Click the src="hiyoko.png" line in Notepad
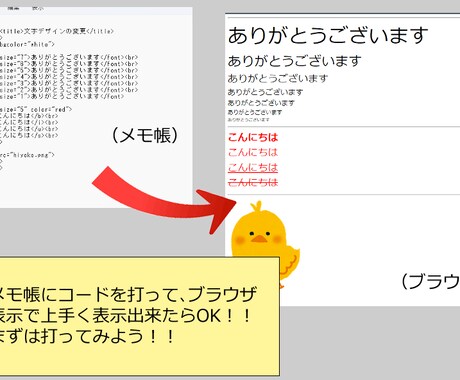This screenshot has width=460, height=380. pos(27,155)
